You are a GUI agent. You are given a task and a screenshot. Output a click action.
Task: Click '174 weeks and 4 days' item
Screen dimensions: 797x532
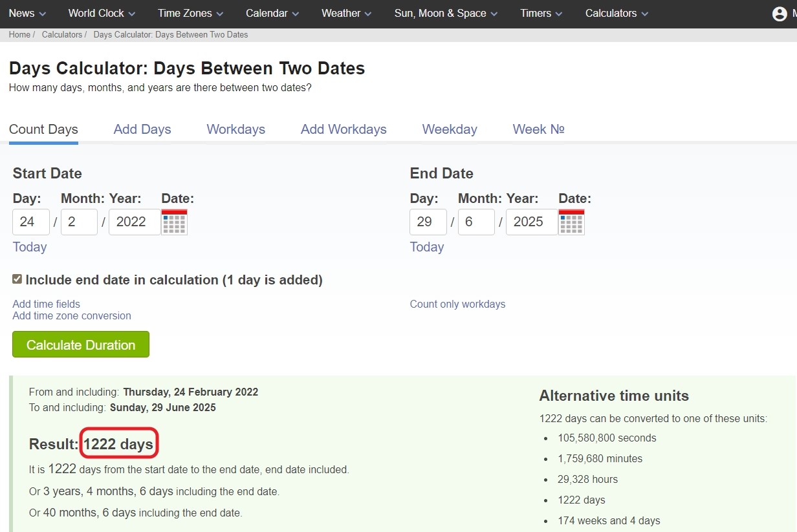coord(609,520)
